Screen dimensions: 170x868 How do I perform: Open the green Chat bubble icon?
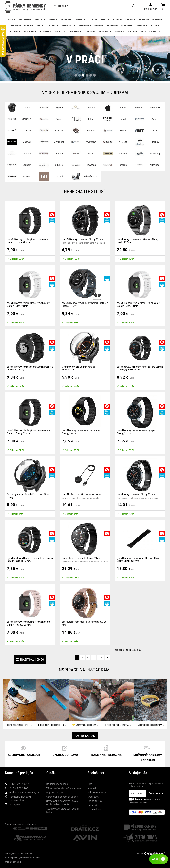pyautogui.click(x=158, y=859)
